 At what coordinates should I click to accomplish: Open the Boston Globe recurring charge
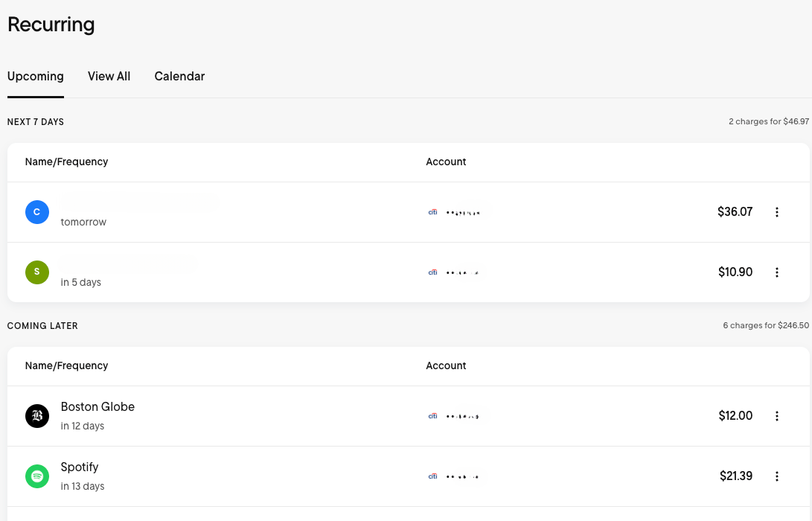point(97,407)
